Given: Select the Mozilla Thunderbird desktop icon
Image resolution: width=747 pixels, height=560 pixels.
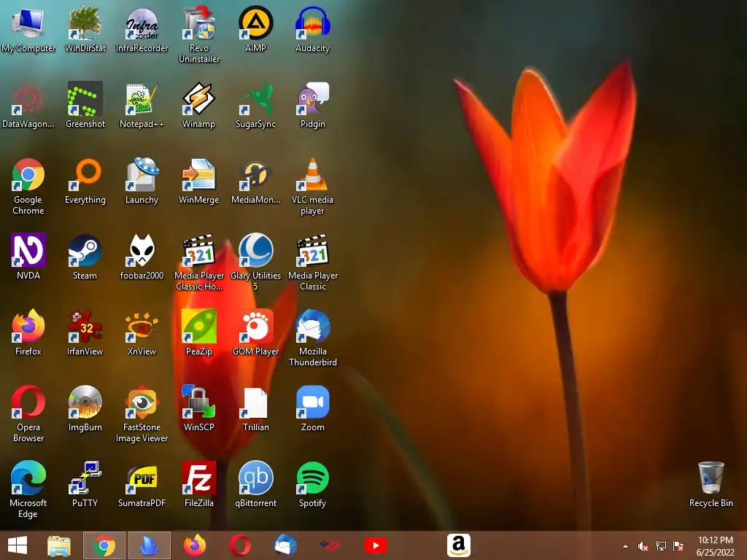Looking at the screenshot, I should (312, 338).
